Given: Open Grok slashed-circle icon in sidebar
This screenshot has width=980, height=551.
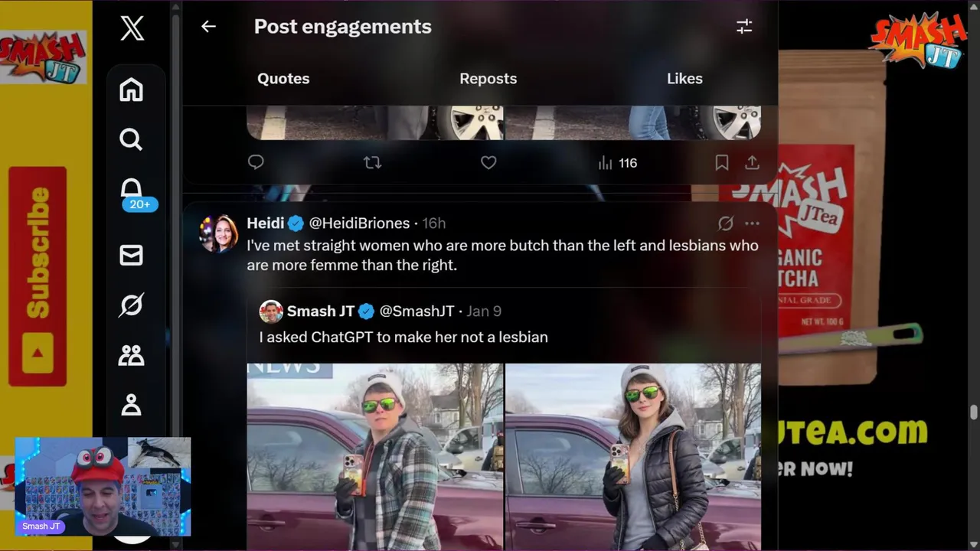Looking at the screenshot, I should coord(131,305).
